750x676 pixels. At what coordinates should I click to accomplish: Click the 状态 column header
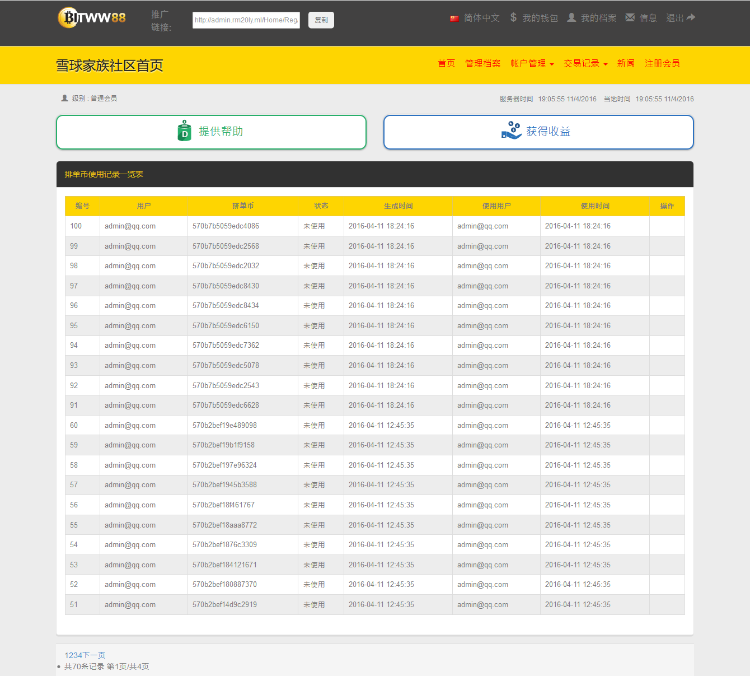(321, 206)
